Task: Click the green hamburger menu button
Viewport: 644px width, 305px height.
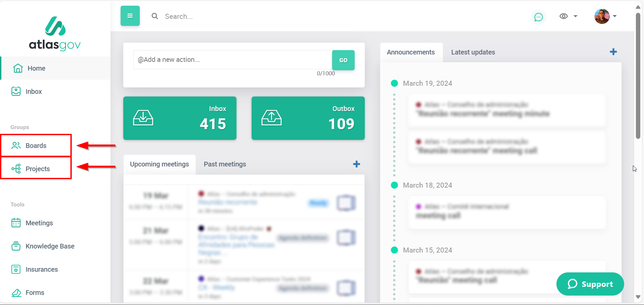Action: point(130,16)
